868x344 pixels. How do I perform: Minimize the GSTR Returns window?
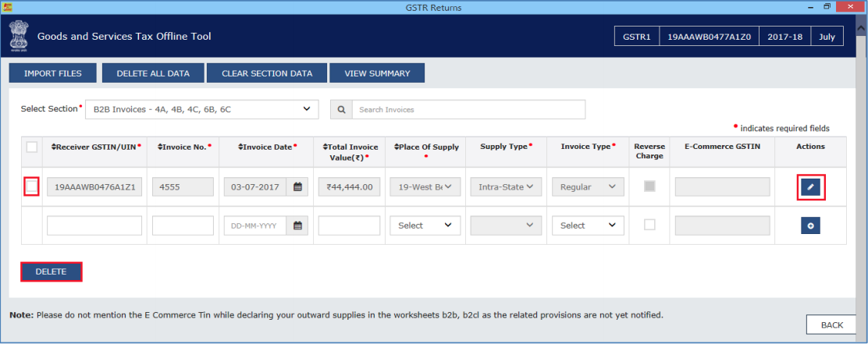810,6
